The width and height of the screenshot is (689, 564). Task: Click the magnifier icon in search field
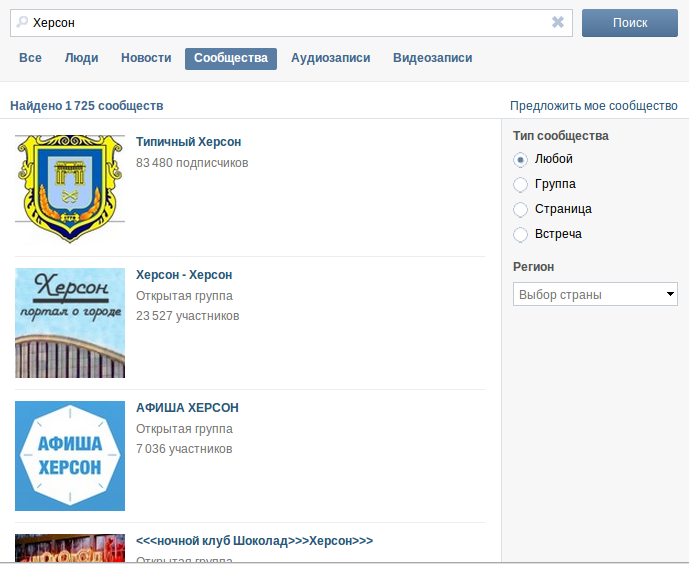[x=22, y=22]
